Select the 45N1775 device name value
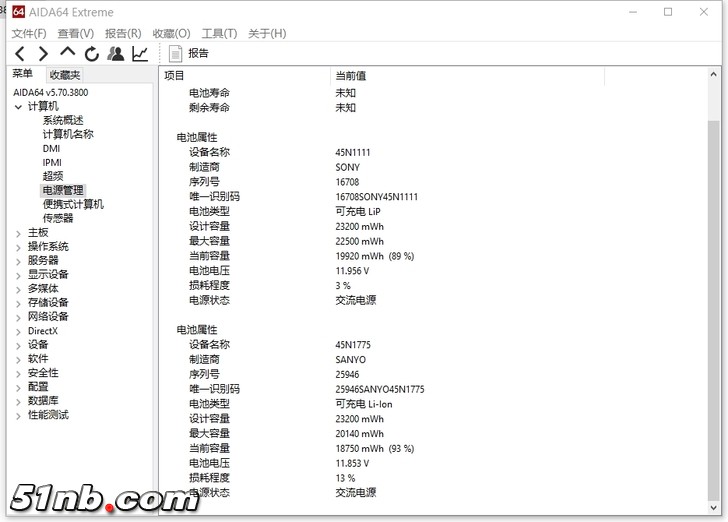 click(353, 345)
